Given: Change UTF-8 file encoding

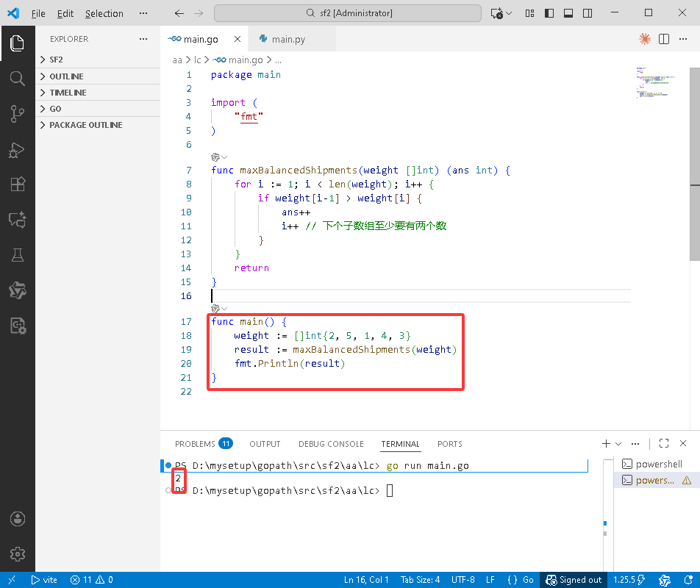Looking at the screenshot, I should pos(463,580).
